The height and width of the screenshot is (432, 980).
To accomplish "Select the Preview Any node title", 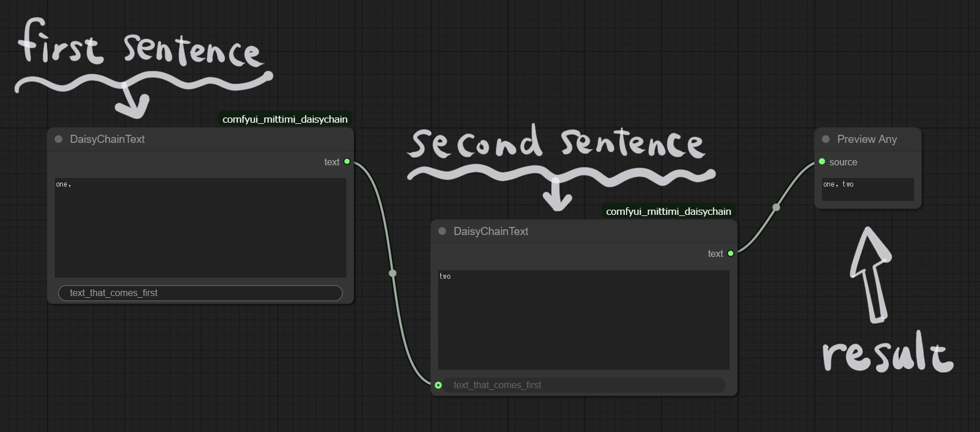I will point(867,139).
